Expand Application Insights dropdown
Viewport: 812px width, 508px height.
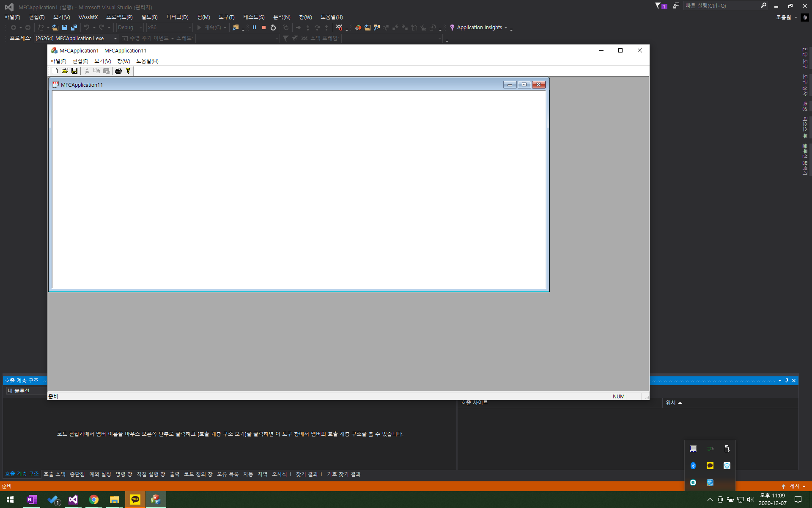pyautogui.click(x=506, y=28)
